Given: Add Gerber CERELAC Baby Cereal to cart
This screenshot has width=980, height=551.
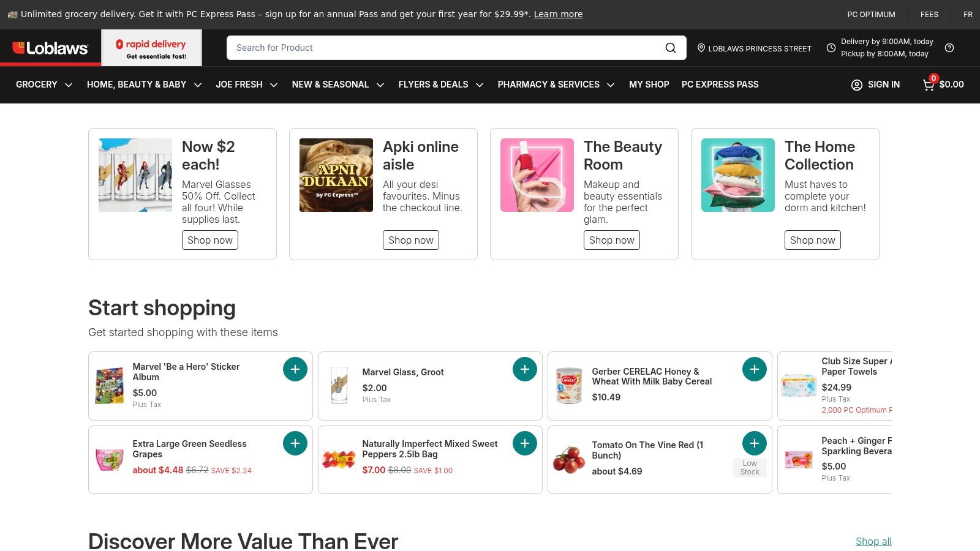Looking at the screenshot, I should point(754,369).
